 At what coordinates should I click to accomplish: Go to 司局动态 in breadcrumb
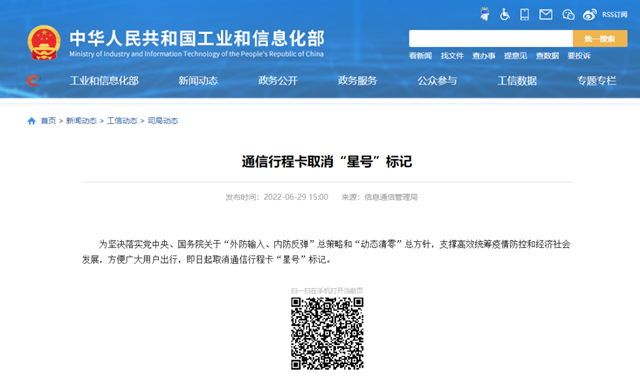point(162,121)
